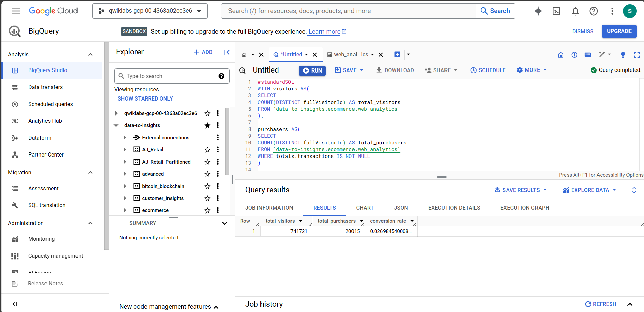Image resolution: width=644 pixels, height=312 pixels.
Task: Collapse left navigation menu arrow
Action: tap(14, 304)
